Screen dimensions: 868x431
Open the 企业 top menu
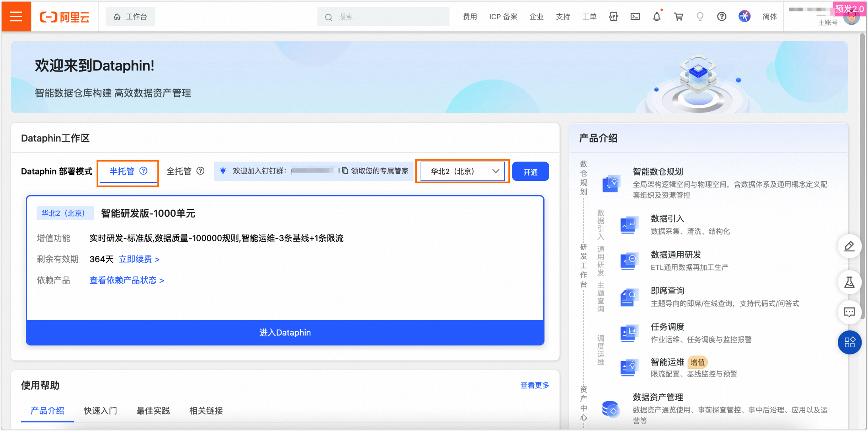536,17
